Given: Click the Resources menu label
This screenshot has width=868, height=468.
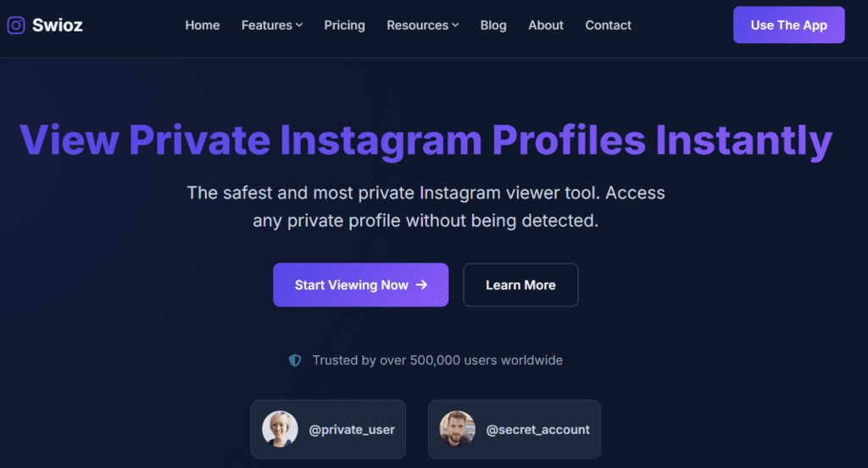Looking at the screenshot, I should tap(417, 25).
